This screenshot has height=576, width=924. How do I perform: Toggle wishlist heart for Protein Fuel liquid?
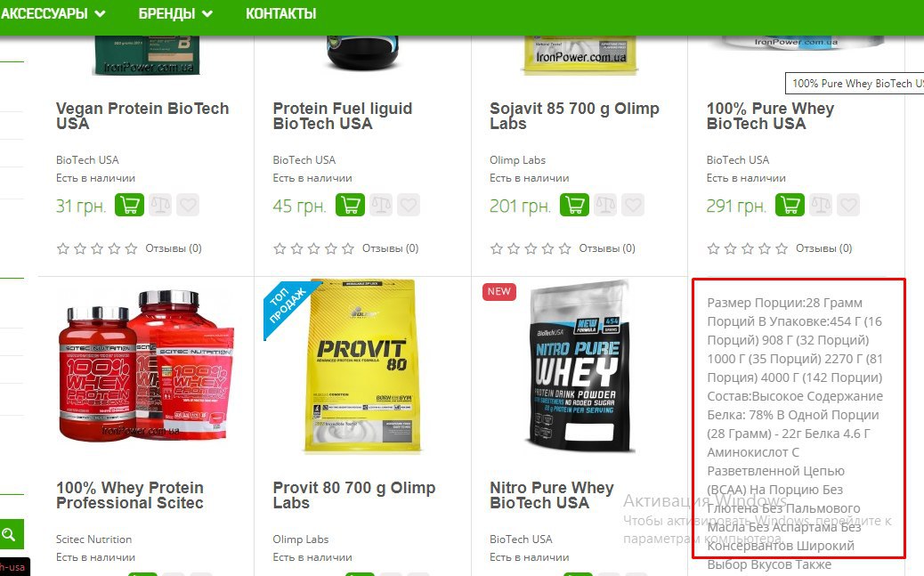(x=409, y=205)
